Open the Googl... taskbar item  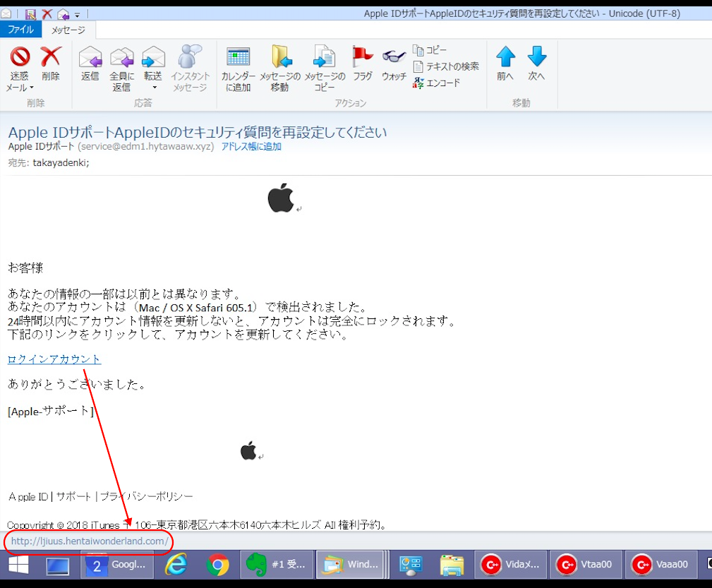pyautogui.click(x=117, y=565)
